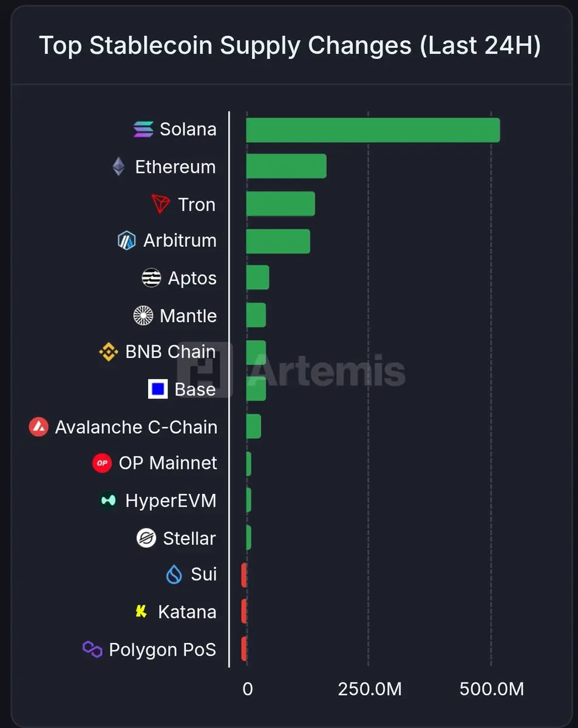Click the HyperEVM teal icon
Viewport: 578px width, 728px height.
[x=108, y=500]
